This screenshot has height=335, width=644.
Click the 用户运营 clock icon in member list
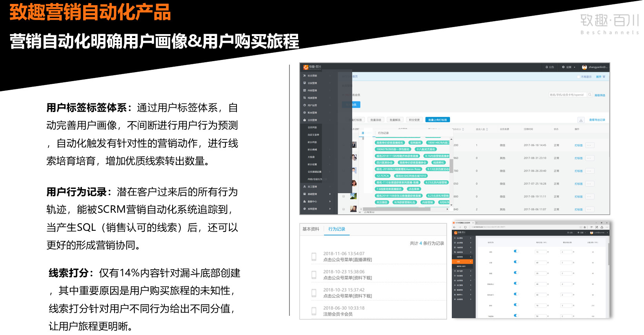(304, 105)
